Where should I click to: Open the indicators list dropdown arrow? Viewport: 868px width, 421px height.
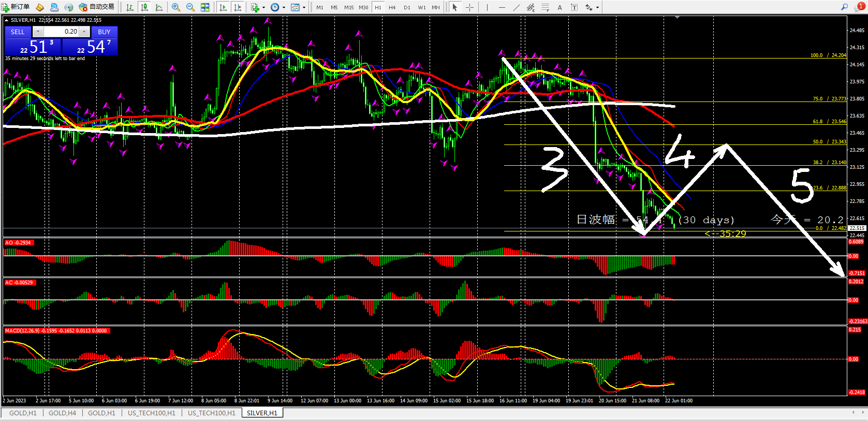coord(263,7)
